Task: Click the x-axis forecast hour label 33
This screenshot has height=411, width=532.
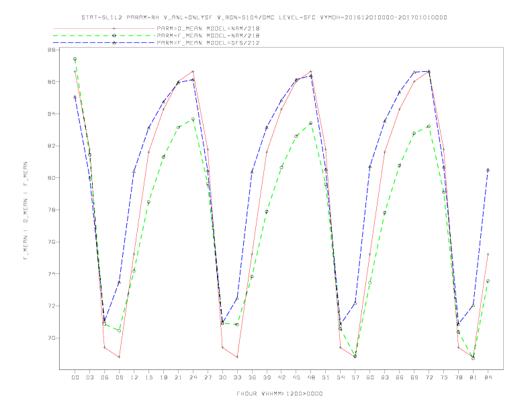Action: click(237, 377)
